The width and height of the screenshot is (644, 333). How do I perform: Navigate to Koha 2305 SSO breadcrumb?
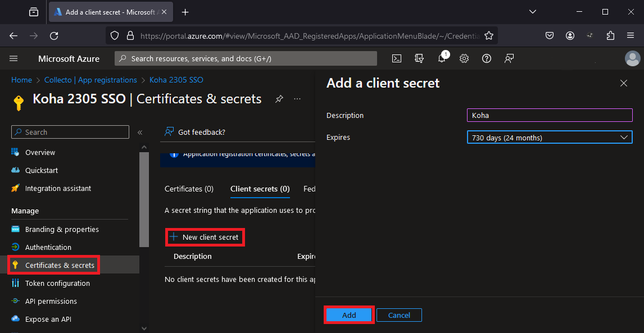click(x=176, y=80)
